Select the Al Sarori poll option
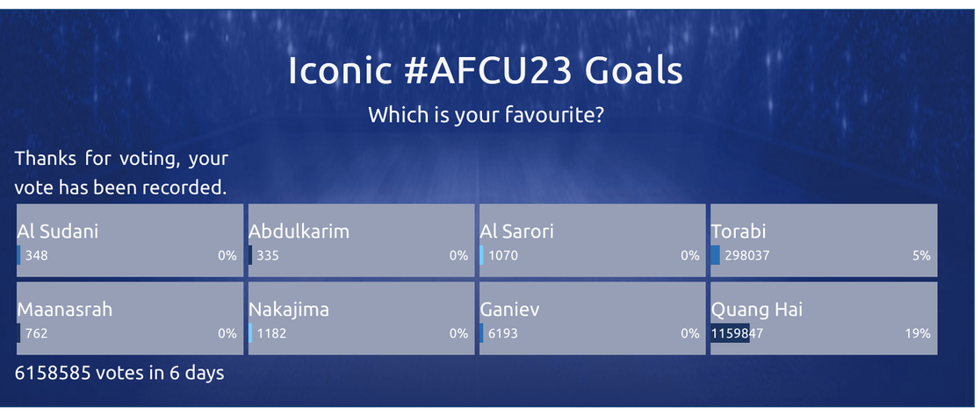This screenshot has width=980, height=414. (x=593, y=240)
